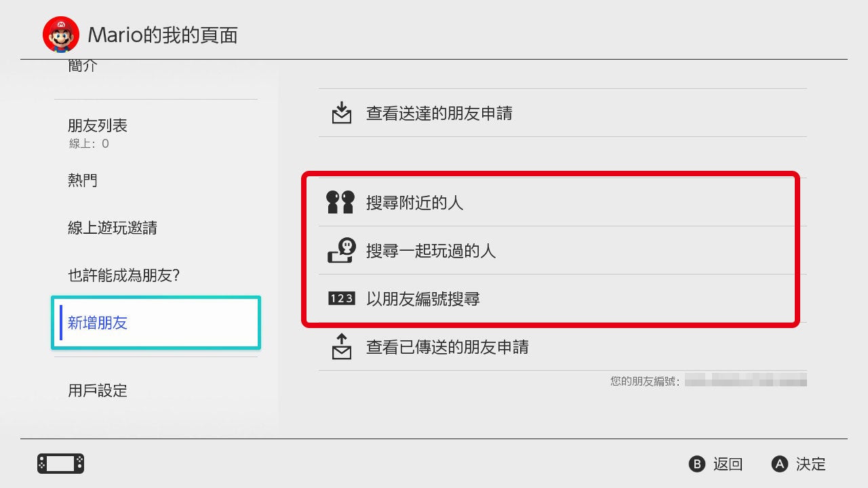Click the Switch console icon at bottom left
The width and height of the screenshot is (868, 488).
click(x=60, y=464)
